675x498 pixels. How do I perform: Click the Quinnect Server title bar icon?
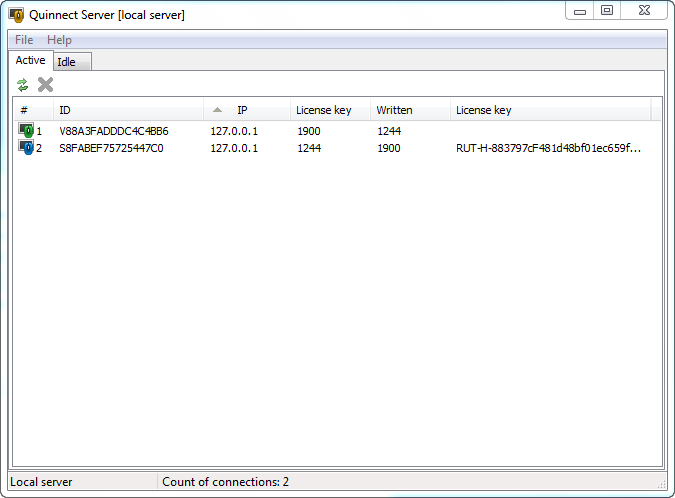pyautogui.click(x=16, y=15)
